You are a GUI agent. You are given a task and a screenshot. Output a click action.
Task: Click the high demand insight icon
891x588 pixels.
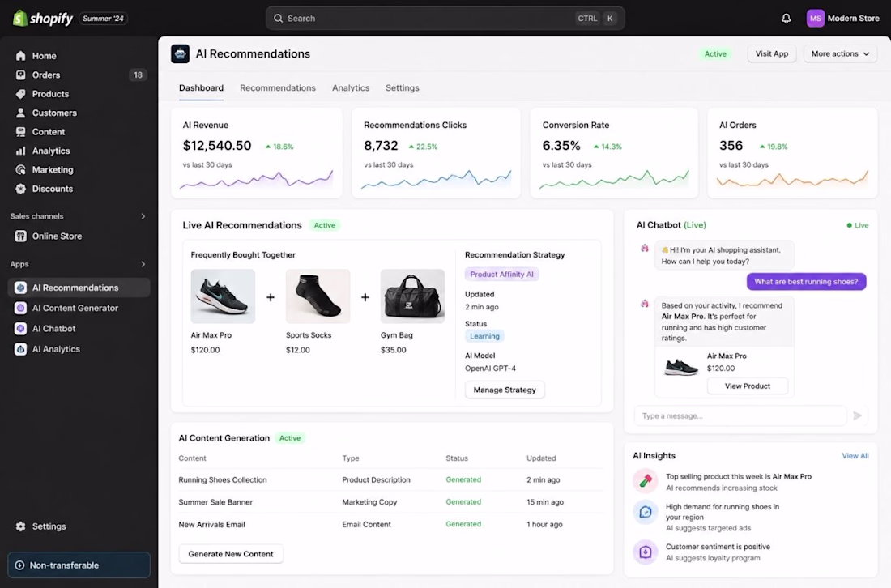coord(646,513)
